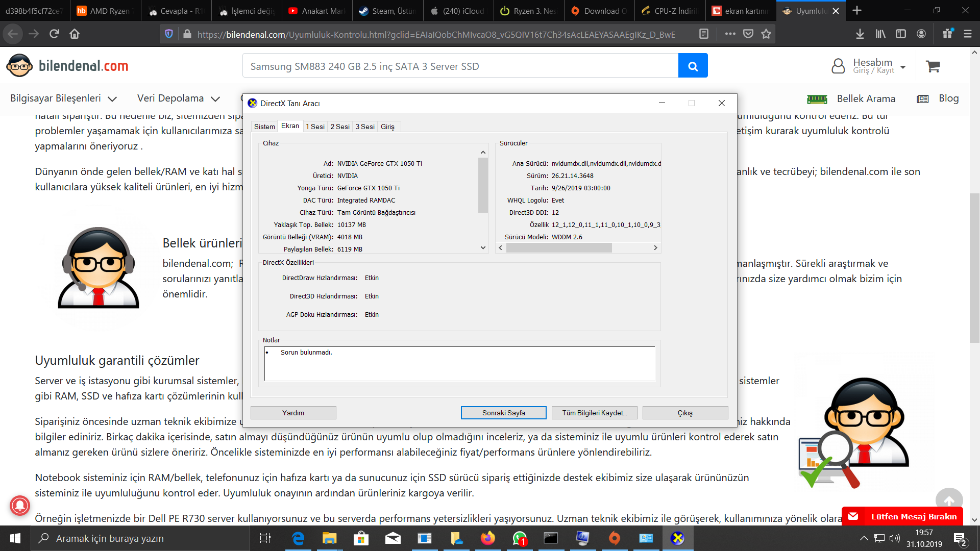Click red notification bell icon
The height and width of the screenshot is (551, 980).
pyautogui.click(x=20, y=506)
